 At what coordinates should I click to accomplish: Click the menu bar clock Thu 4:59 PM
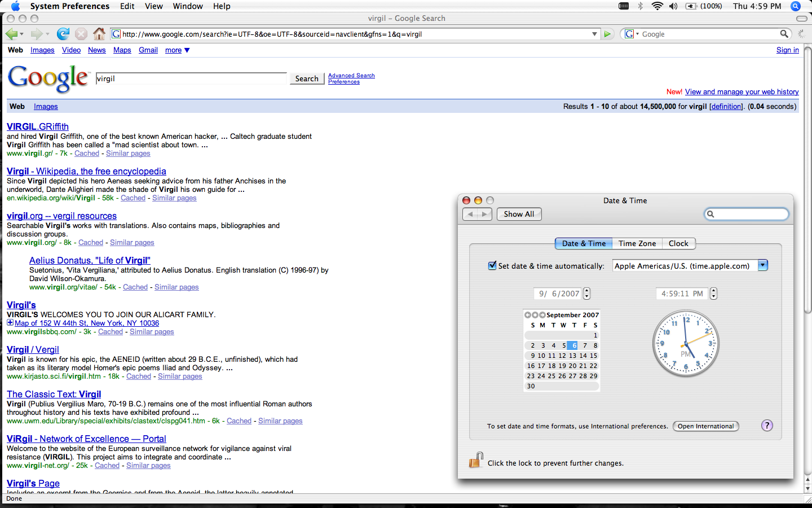pyautogui.click(x=757, y=6)
